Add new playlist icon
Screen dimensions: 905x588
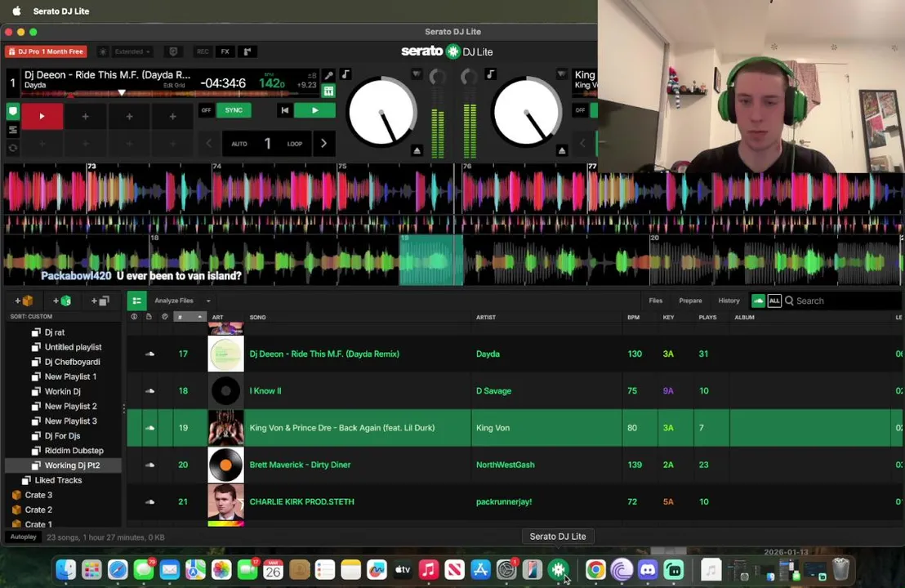click(100, 301)
